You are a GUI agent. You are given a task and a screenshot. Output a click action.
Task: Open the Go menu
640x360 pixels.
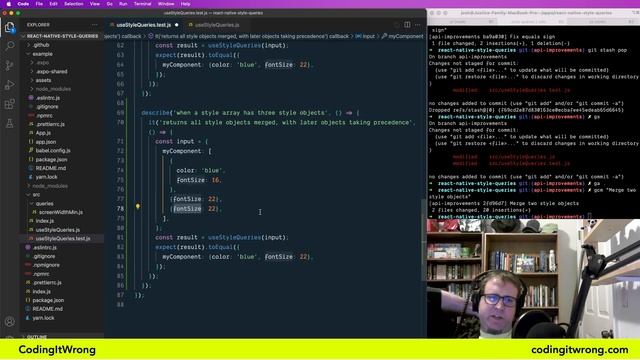pos(109,4)
